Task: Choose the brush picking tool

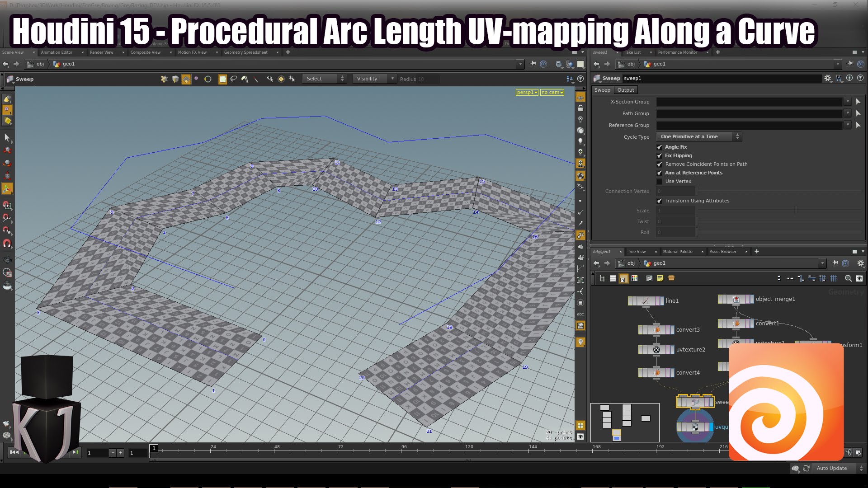Action: pyautogui.click(x=245, y=79)
